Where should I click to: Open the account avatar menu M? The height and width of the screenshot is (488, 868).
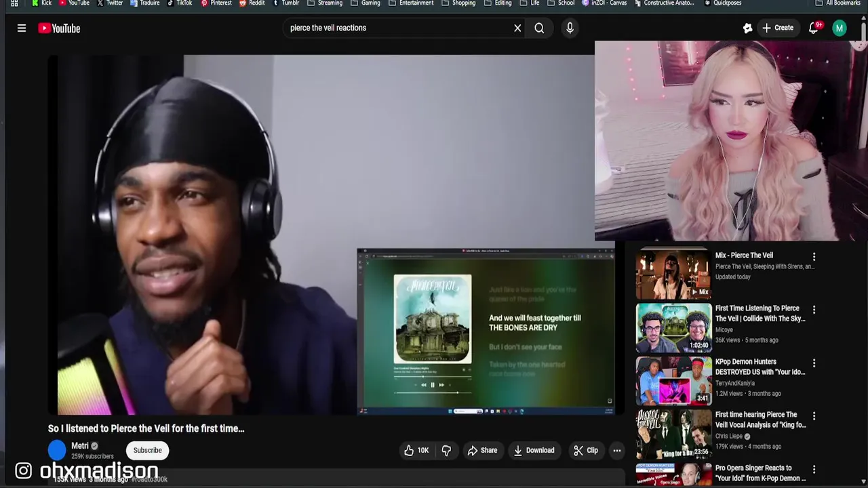coord(840,28)
